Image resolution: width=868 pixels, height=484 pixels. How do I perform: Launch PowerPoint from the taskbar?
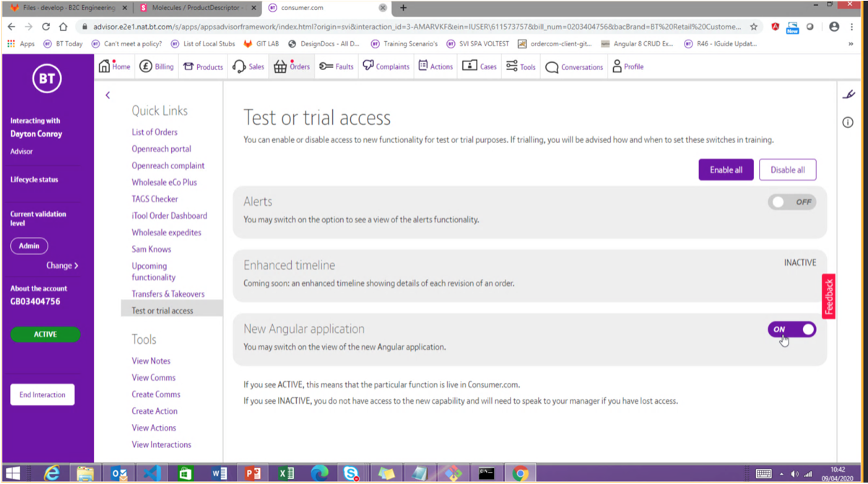click(x=253, y=474)
